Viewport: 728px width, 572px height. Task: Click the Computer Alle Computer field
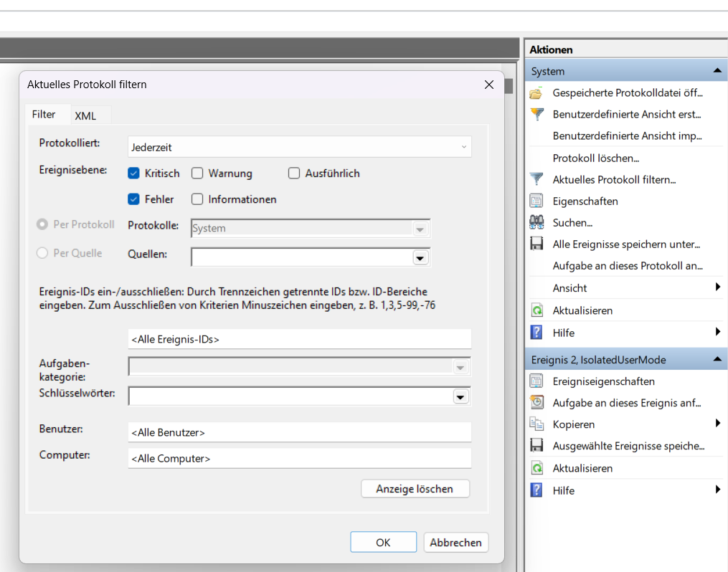[x=300, y=458]
